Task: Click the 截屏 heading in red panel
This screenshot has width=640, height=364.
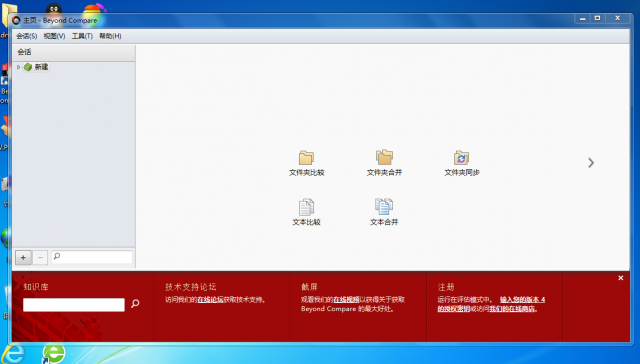Action: (x=309, y=287)
